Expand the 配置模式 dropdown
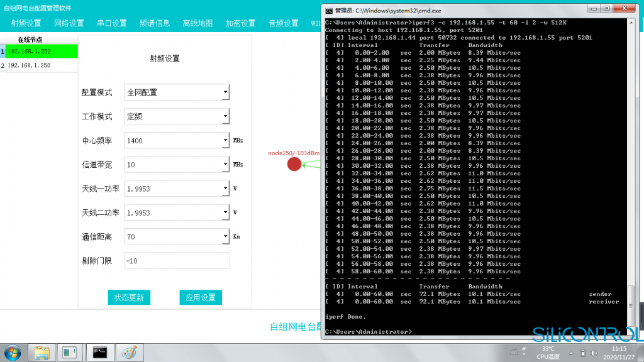644x362 pixels. pyautogui.click(x=225, y=92)
